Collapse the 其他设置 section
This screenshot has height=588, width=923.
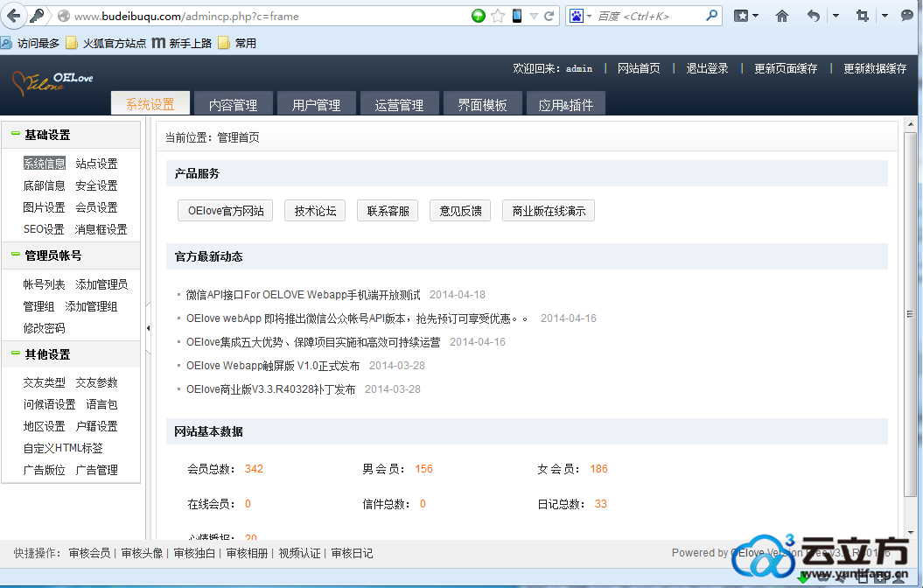click(x=16, y=353)
